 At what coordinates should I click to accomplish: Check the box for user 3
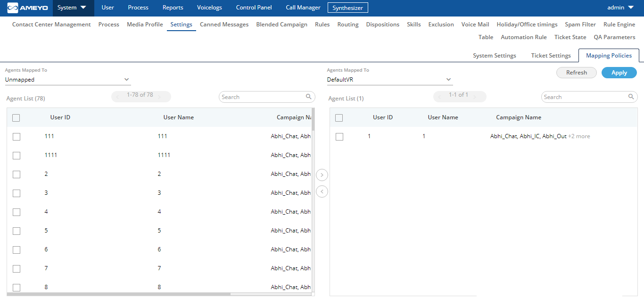(17, 193)
